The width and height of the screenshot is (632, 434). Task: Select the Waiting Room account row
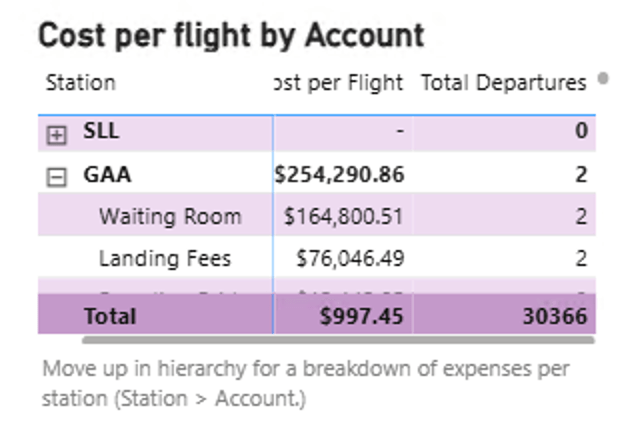coord(169,217)
